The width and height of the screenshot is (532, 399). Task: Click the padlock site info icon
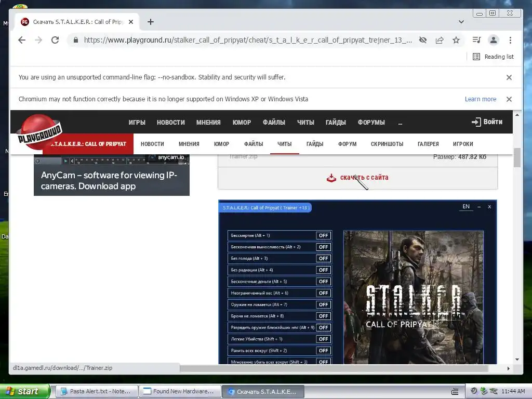[76, 40]
